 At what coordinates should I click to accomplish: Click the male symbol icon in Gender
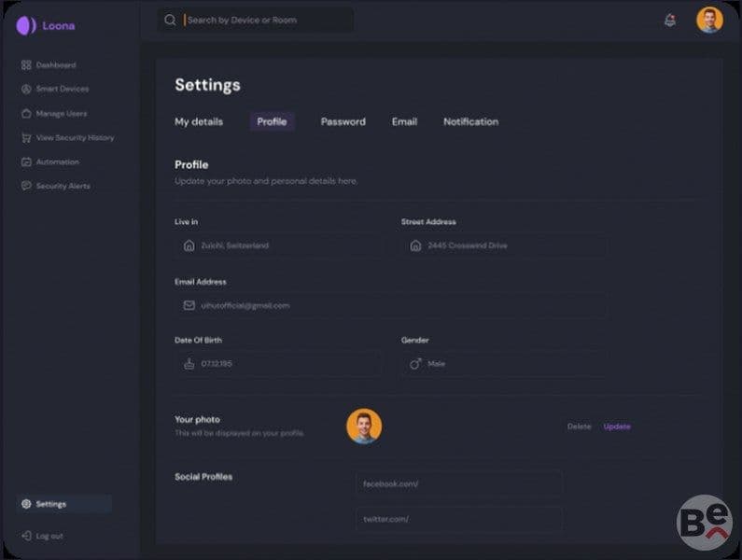click(x=415, y=364)
